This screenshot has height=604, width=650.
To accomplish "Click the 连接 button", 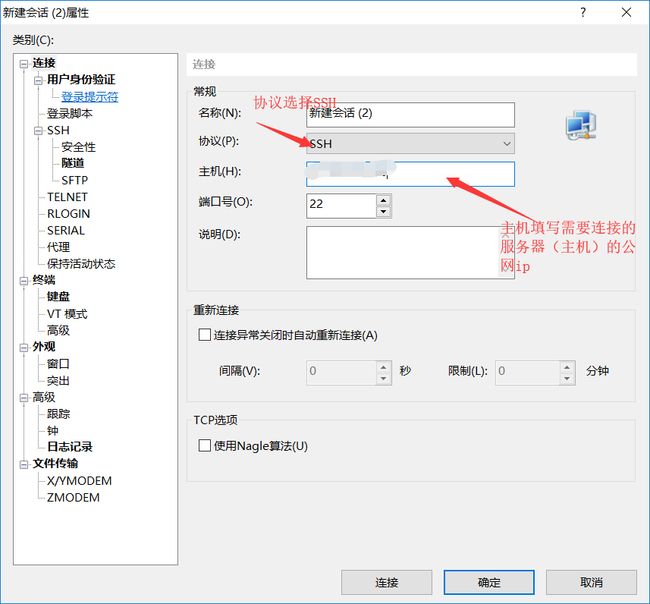I will click(x=386, y=582).
